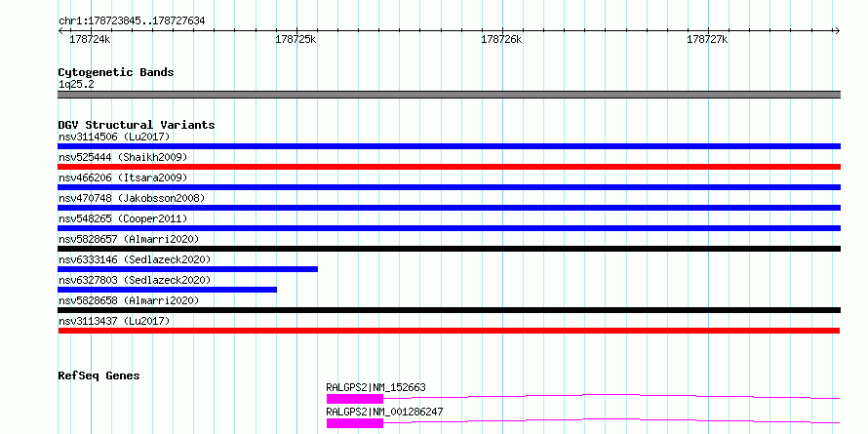Viewport: 868px width, 434px height.
Task: Click the nsv3113437 (Lu2017) label
Action: coord(114,321)
